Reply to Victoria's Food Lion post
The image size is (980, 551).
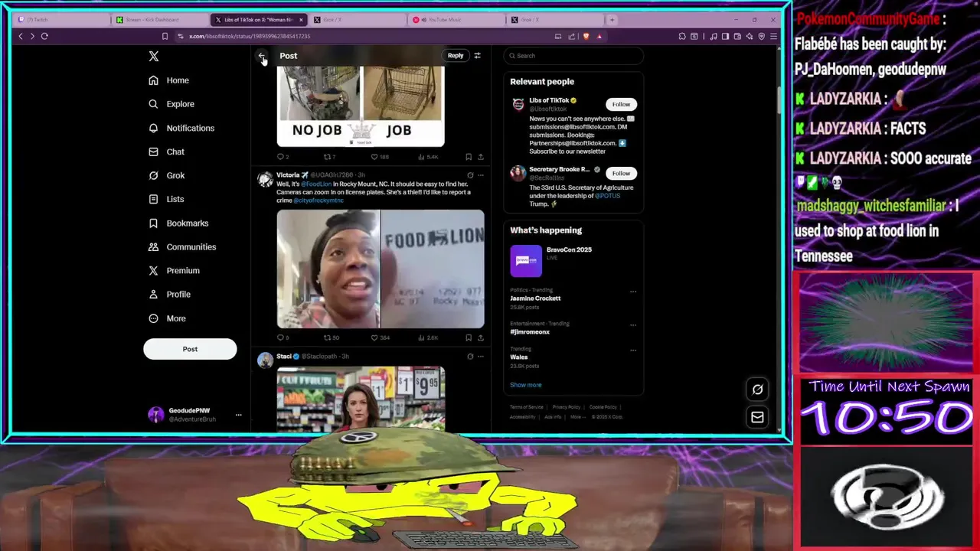point(283,337)
